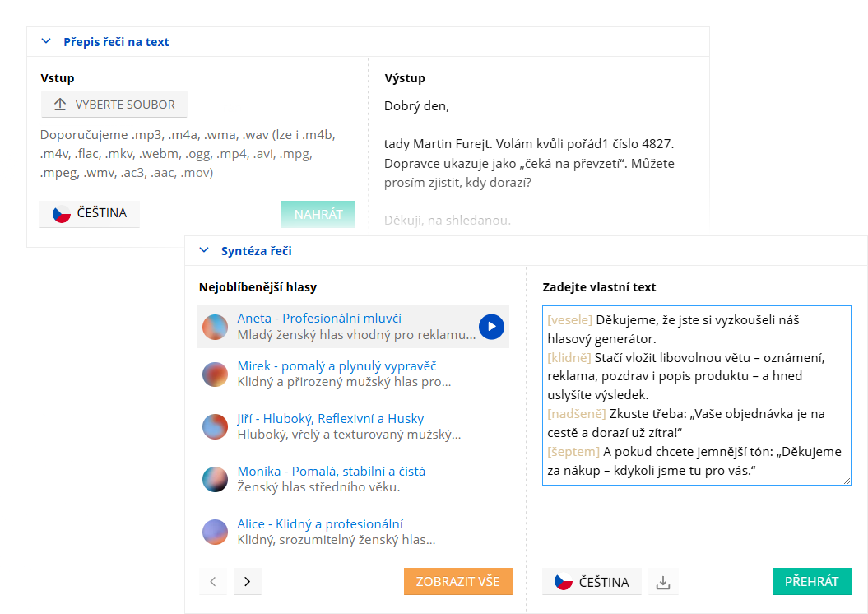This screenshot has height=614, width=868.
Task: Click the Nahrát button
Action: [x=318, y=214]
